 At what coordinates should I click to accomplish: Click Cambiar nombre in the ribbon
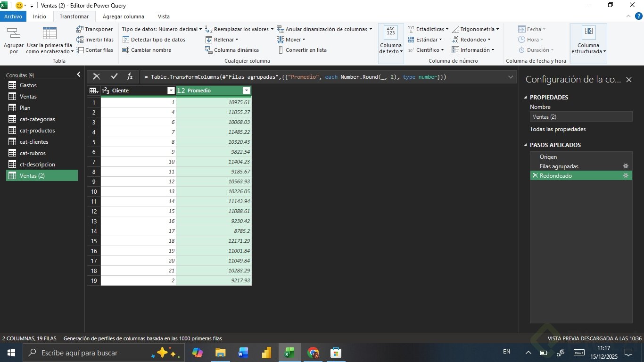147,50
